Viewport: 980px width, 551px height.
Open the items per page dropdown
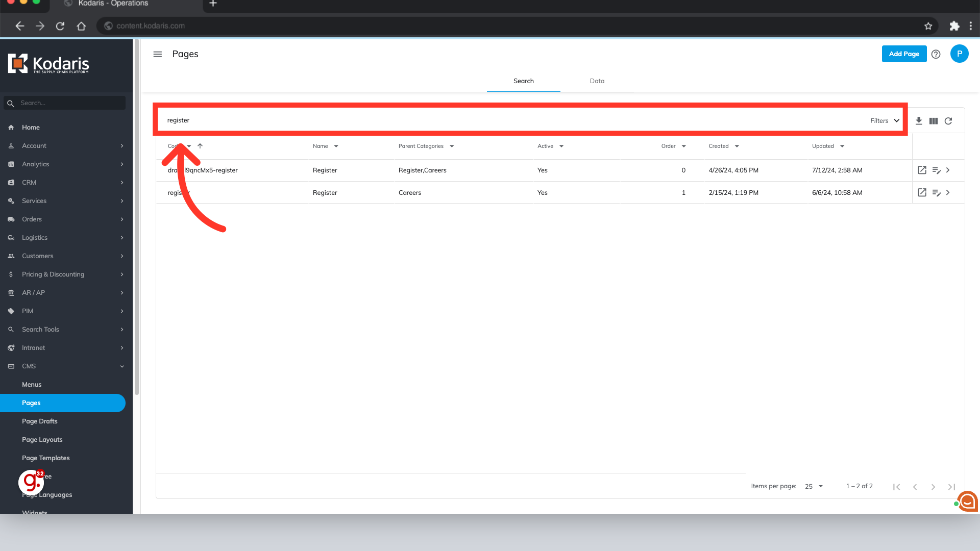pos(814,486)
